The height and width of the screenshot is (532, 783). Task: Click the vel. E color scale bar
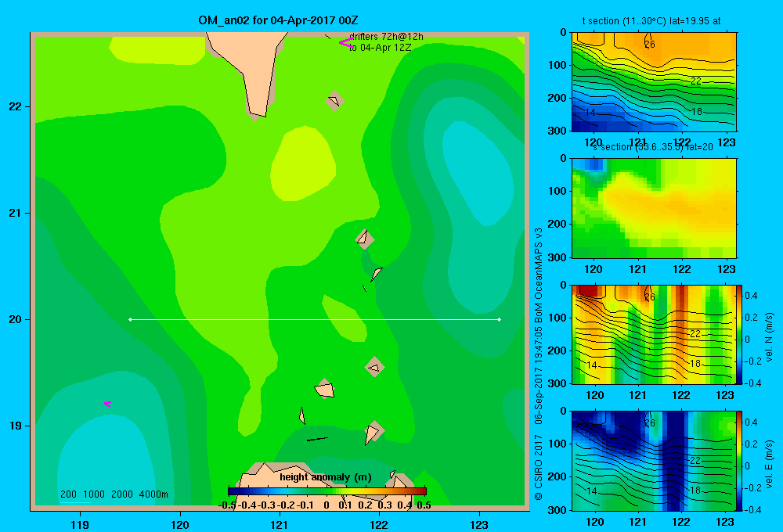click(x=740, y=461)
